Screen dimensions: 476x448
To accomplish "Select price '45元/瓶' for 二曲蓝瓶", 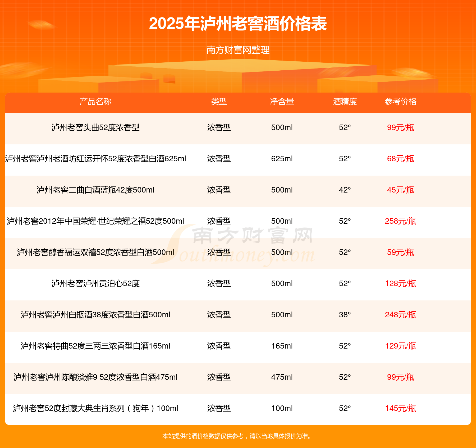I will (x=401, y=190).
